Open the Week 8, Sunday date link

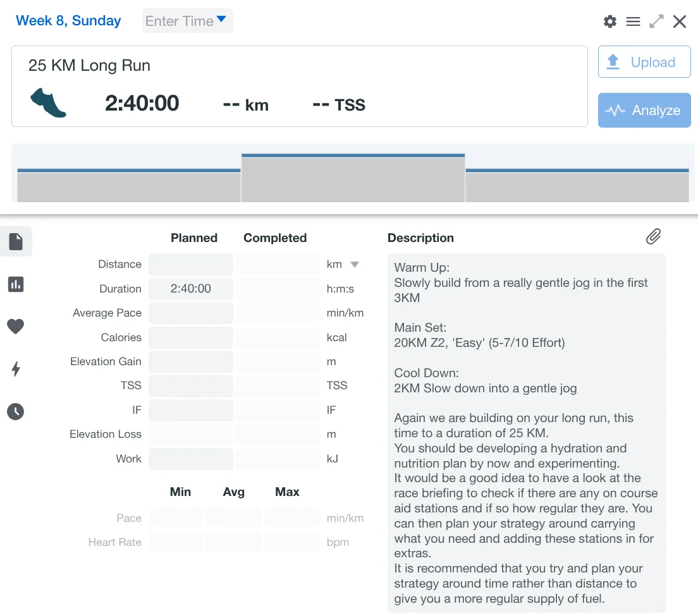(x=68, y=20)
